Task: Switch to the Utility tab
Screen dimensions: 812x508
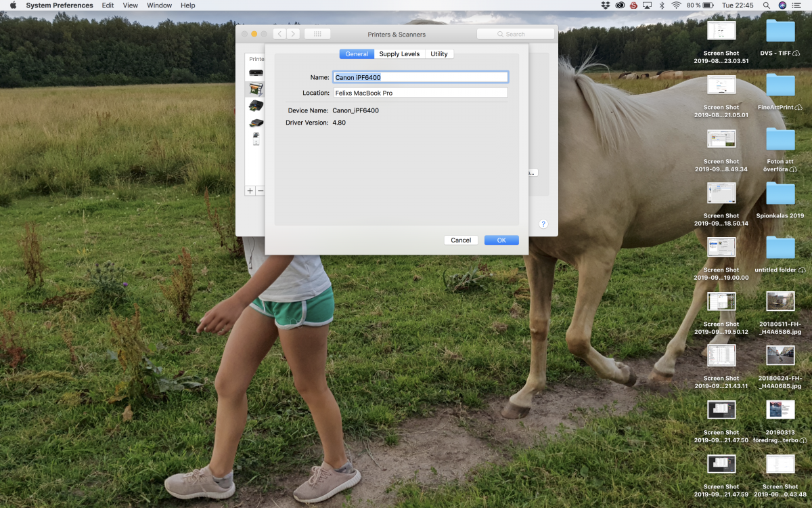Action: (x=439, y=54)
